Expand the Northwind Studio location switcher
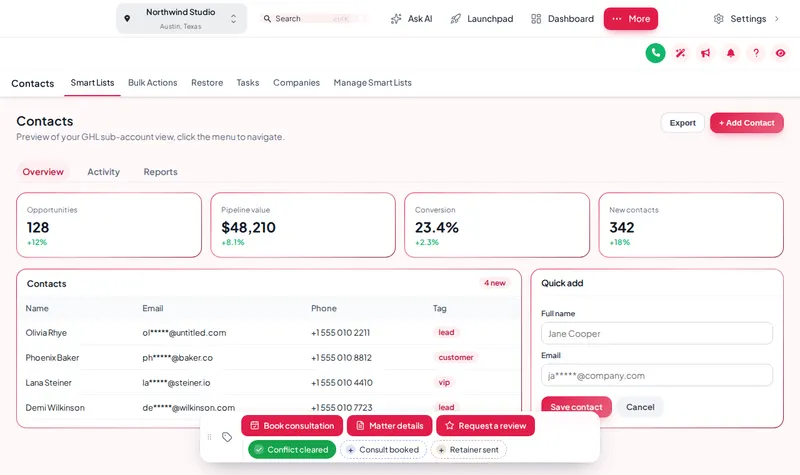 point(182,18)
